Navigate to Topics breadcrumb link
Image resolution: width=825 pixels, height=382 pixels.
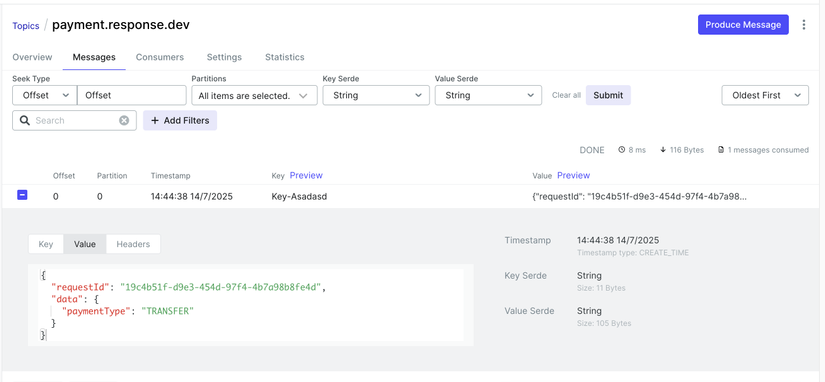(x=26, y=26)
